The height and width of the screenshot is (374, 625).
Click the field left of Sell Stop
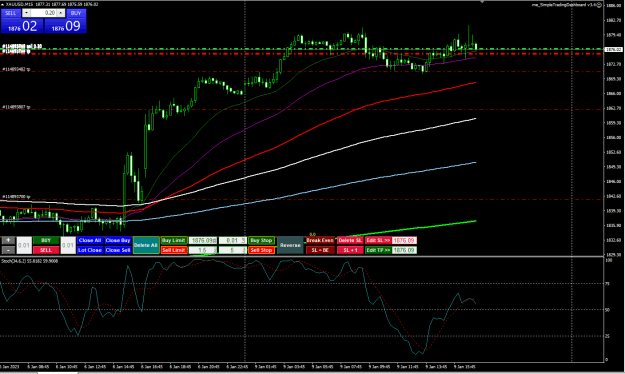(233, 250)
